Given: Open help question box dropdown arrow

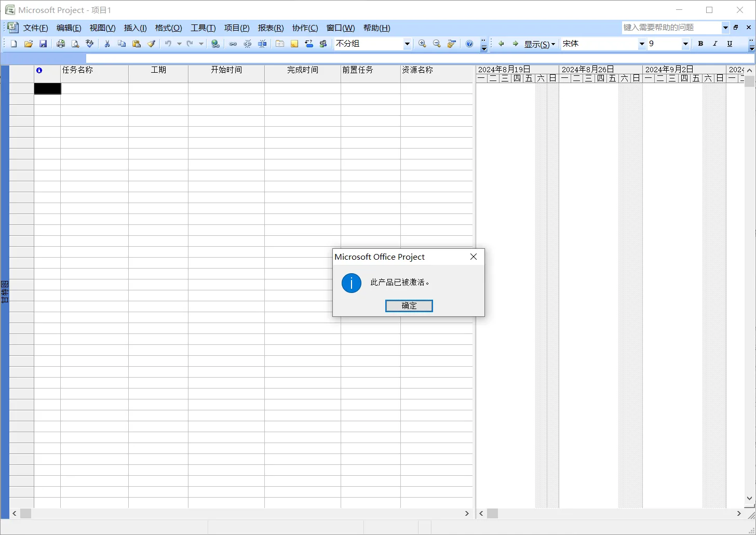Looking at the screenshot, I should coord(725,28).
